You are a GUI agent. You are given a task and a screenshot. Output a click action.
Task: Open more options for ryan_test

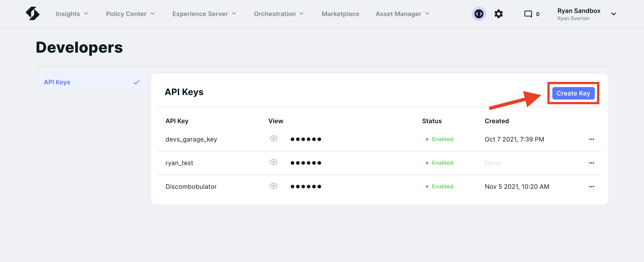[591, 163]
